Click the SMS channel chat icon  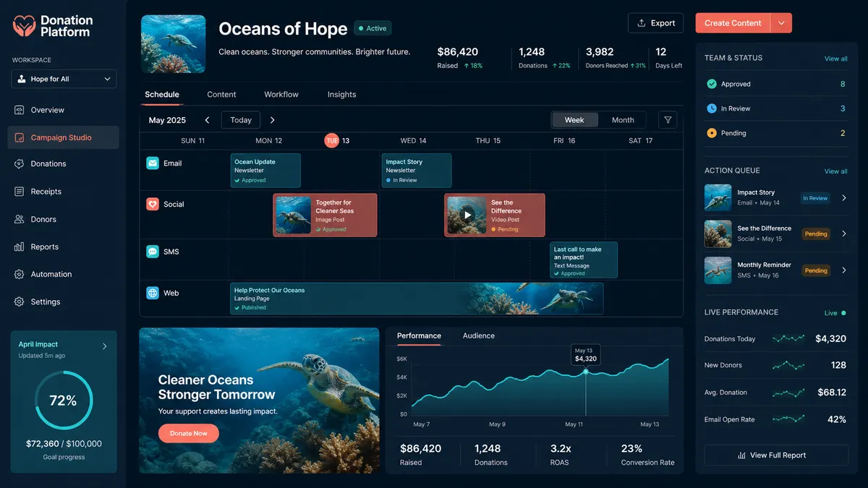point(153,252)
